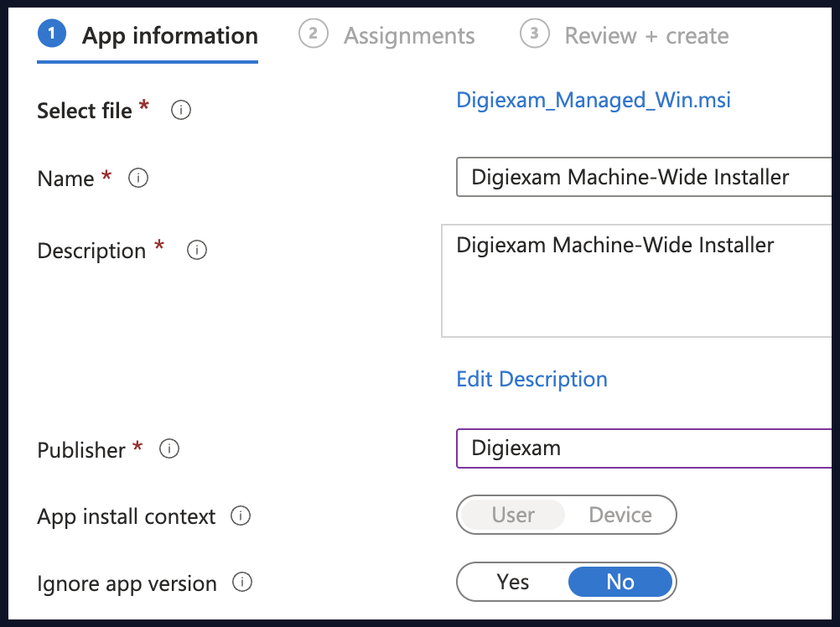Click the App install context label

(x=126, y=517)
